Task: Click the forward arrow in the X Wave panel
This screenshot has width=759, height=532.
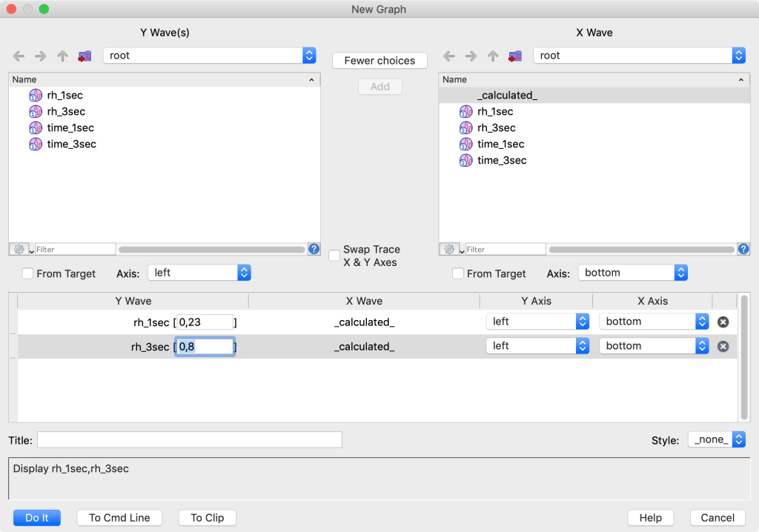Action: (x=471, y=55)
